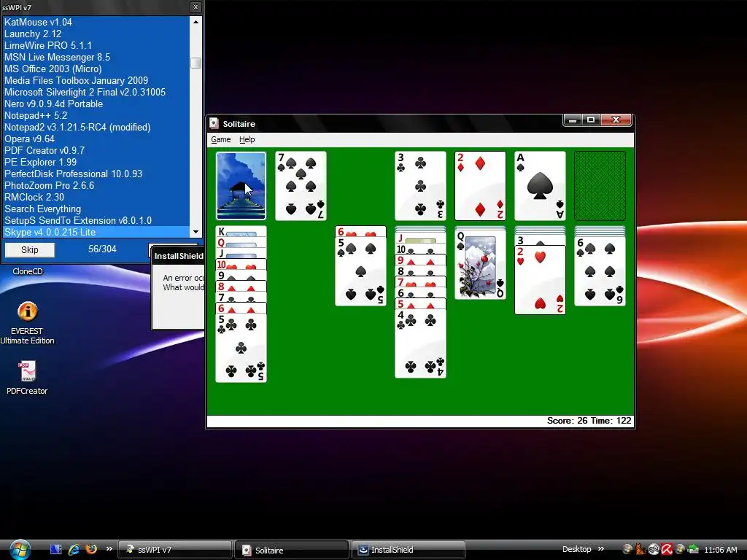Screen dimensions: 747x560
Task: Click the Solitaire title bar icon
Action: tap(214, 124)
